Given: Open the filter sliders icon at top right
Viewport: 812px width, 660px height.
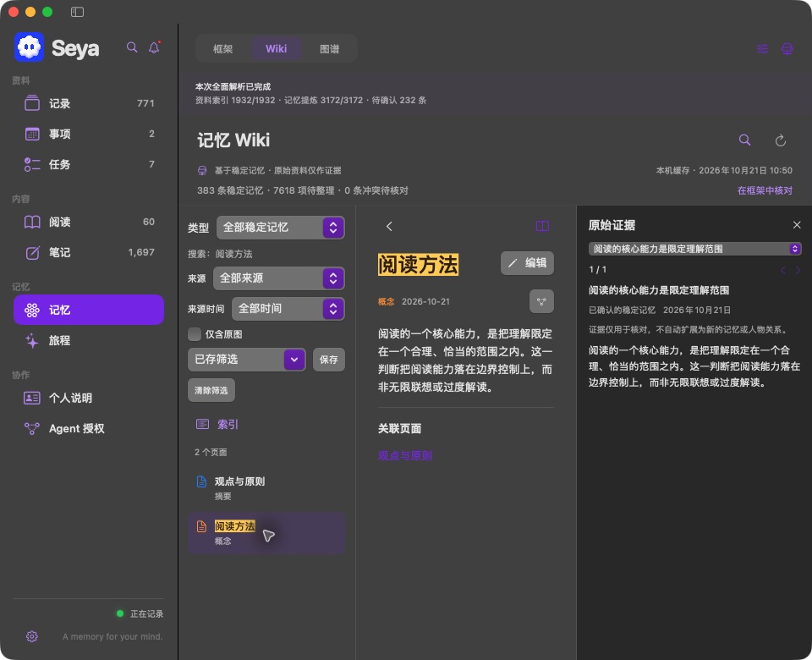Looking at the screenshot, I should point(762,49).
